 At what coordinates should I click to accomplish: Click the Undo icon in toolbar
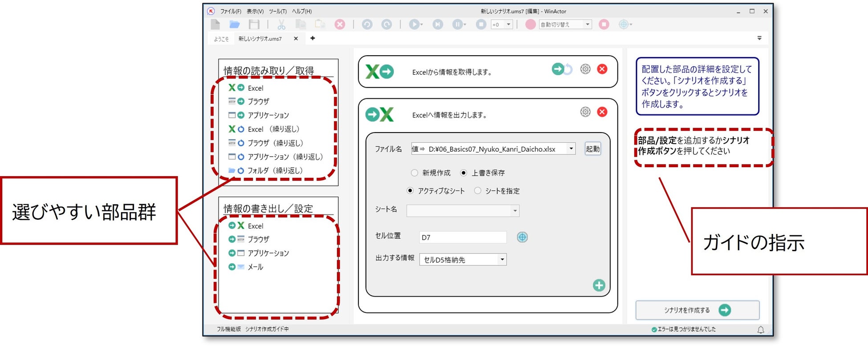tap(367, 24)
